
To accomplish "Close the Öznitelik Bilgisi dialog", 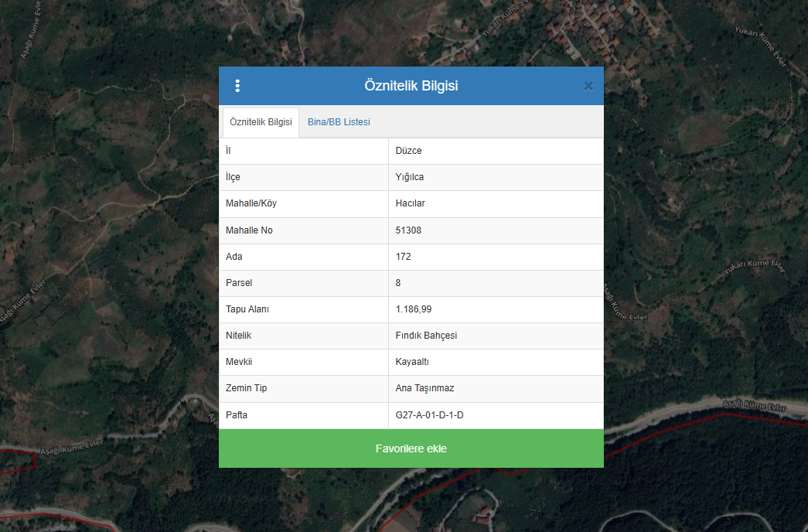I will (x=588, y=86).
